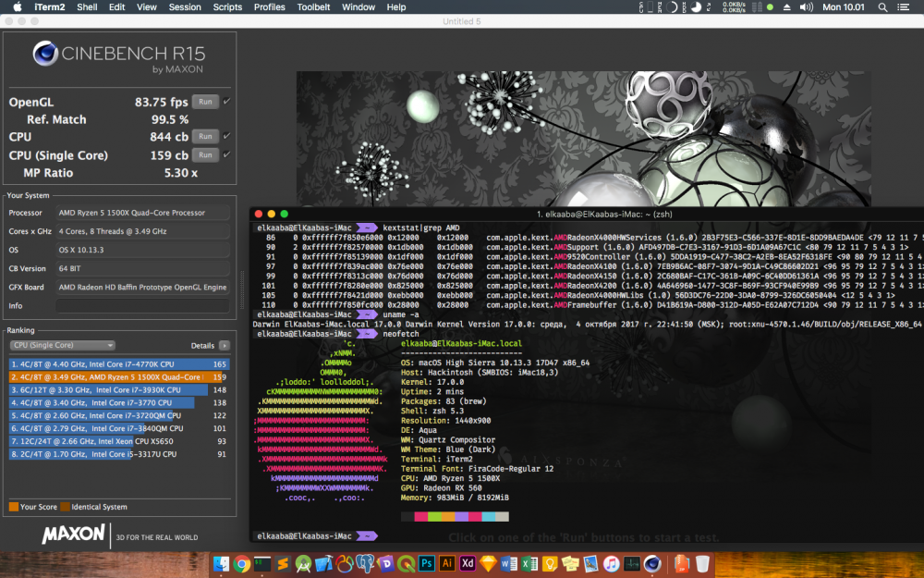Click the Mon 10.01 clock in menu bar
924x578 pixels.
tap(844, 7)
